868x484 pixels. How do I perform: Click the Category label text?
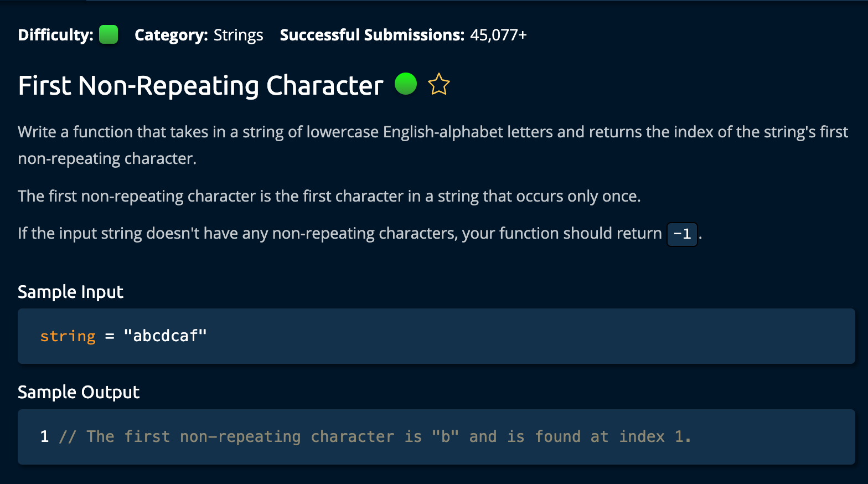170,35
